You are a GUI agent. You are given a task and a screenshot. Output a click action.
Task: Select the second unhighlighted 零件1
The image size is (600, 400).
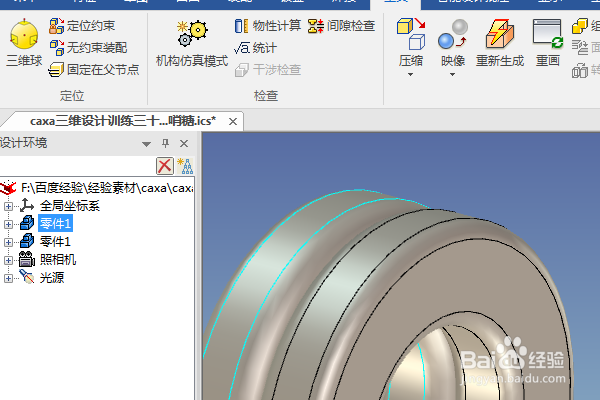[x=55, y=242]
